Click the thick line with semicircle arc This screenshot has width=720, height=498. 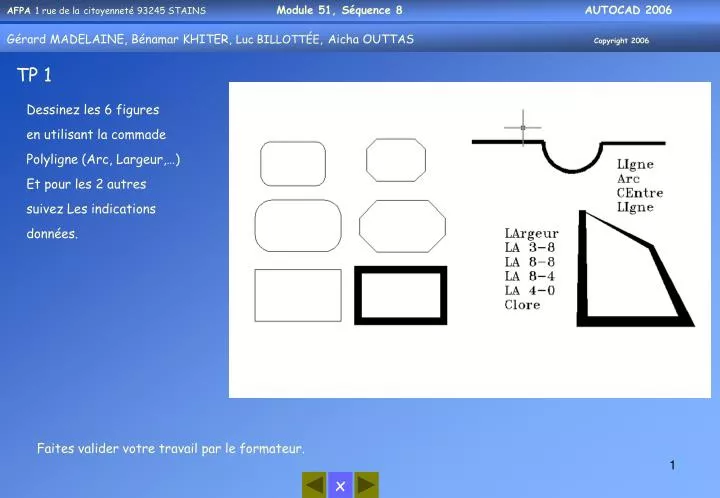pyautogui.click(x=568, y=156)
